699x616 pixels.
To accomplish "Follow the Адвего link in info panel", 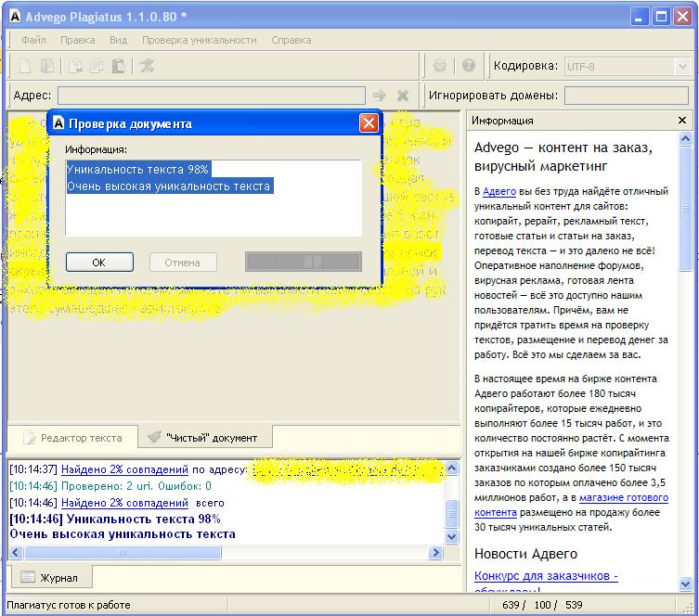I will coord(499,191).
